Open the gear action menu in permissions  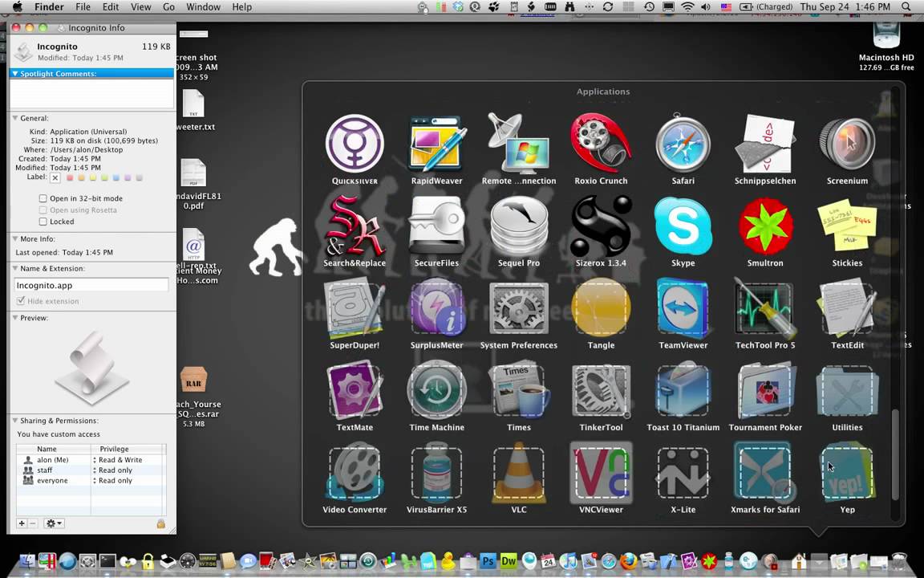[54, 523]
